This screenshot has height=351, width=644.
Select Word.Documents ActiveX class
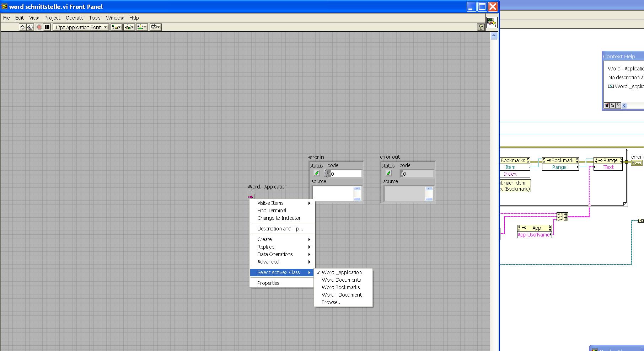[x=343, y=280]
